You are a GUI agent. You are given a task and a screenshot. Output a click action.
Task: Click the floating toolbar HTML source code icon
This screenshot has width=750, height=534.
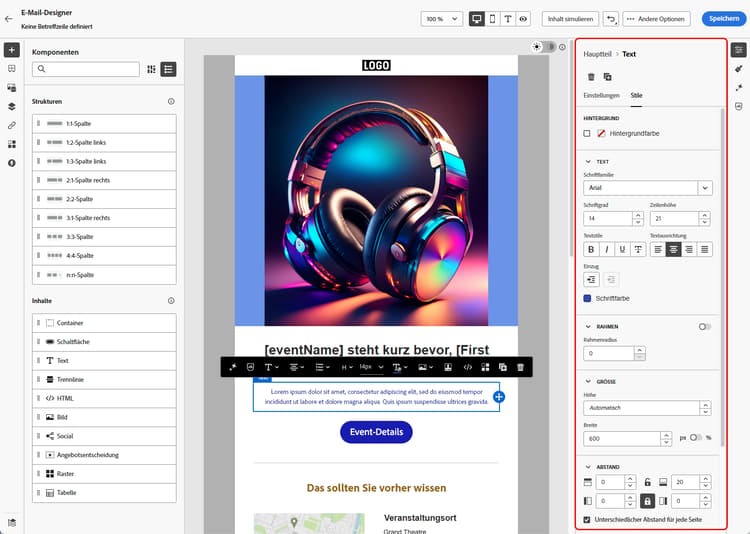pyautogui.click(x=468, y=367)
